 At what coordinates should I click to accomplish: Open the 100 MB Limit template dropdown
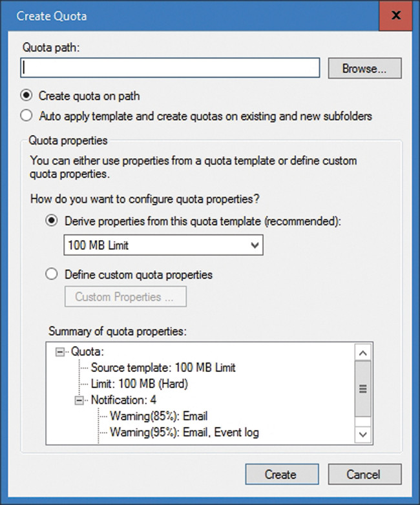(255, 245)
